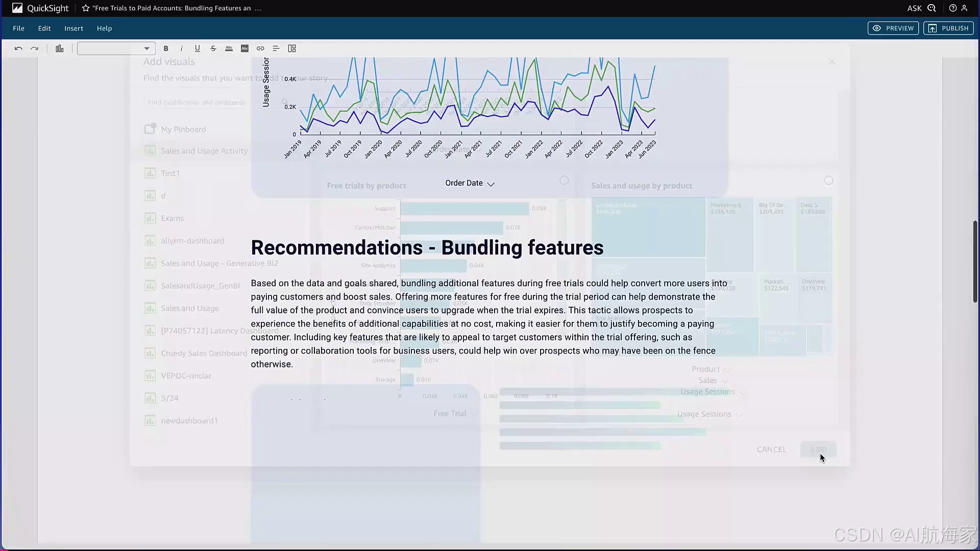
Task: Open the Insert menu
Action: click(x=73, y=29)
